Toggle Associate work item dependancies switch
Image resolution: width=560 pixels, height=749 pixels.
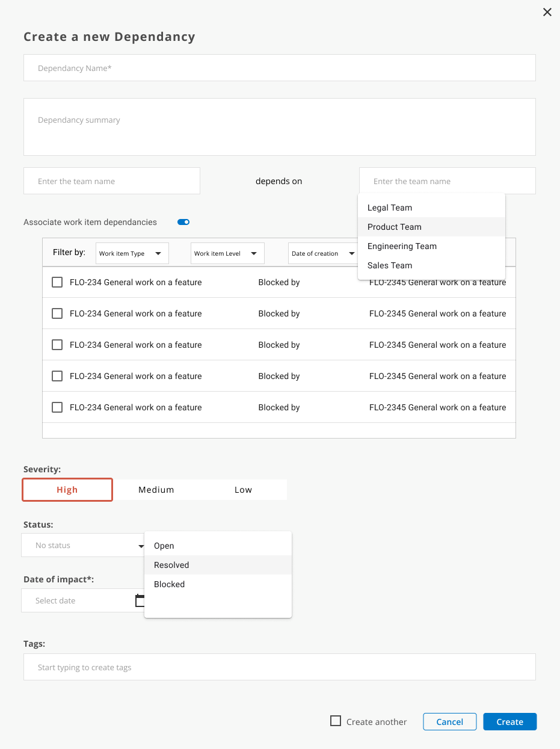183,222
